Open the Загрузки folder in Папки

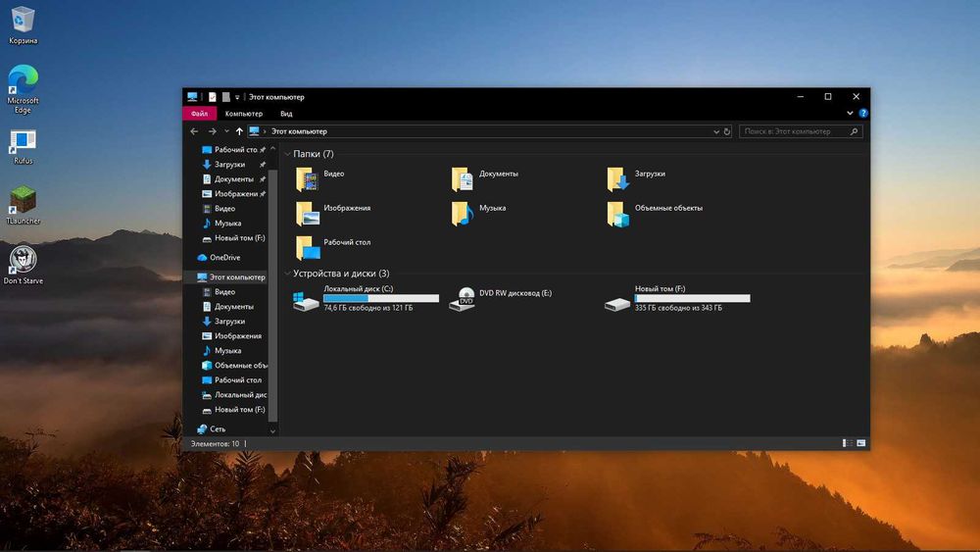click(x=636, y=178)
